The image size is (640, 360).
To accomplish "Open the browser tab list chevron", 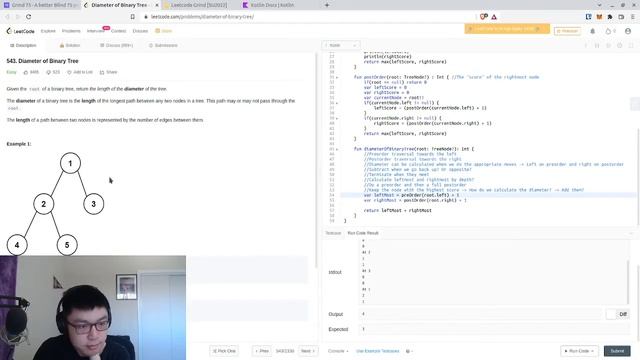I will pos(599,5).
